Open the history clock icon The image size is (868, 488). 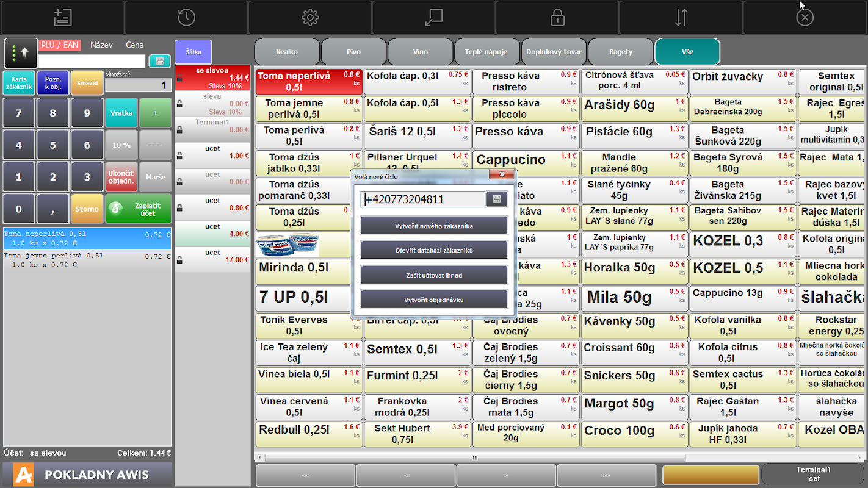186,17
